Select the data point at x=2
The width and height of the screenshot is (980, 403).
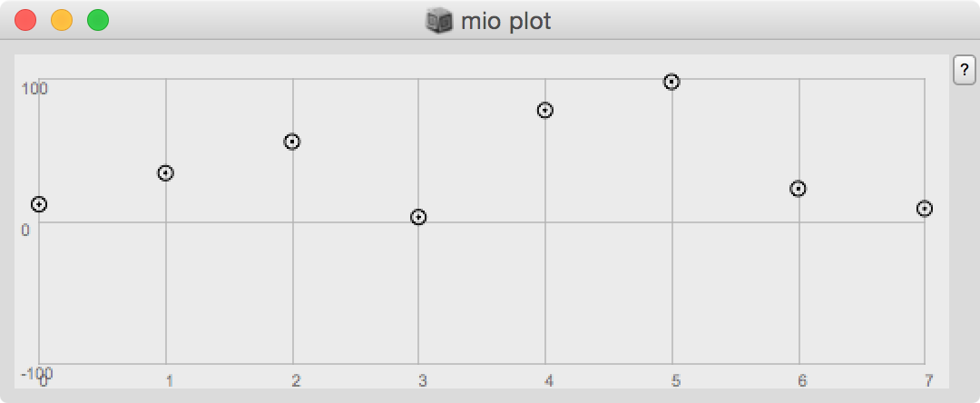pos(292,142)
